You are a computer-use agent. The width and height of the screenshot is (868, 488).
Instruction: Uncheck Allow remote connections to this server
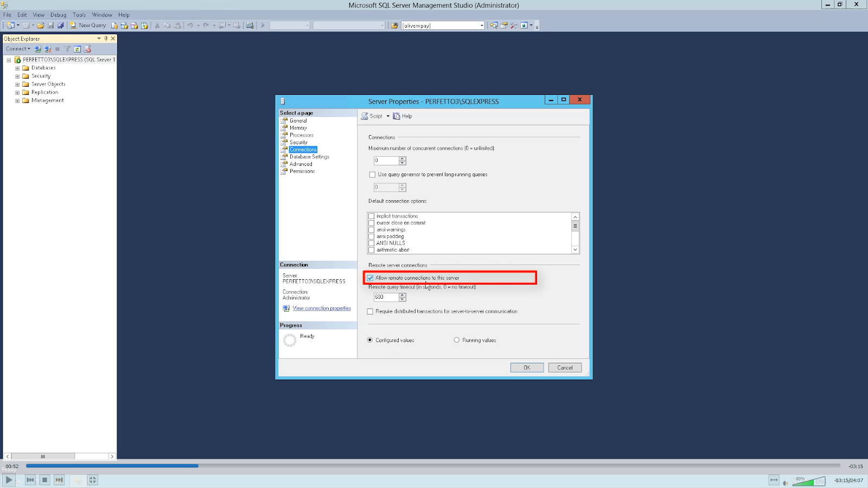point(371,278)
